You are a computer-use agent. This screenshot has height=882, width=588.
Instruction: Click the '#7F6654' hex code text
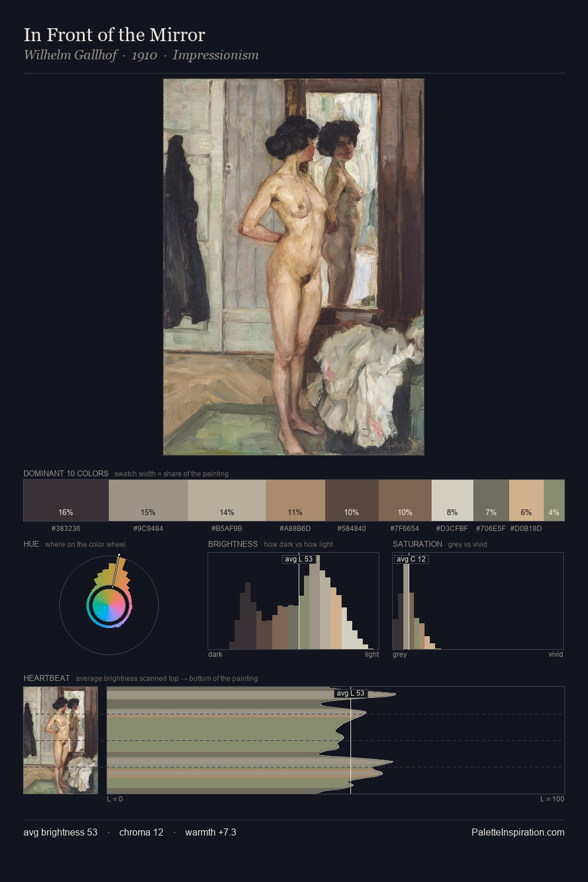click(405, 529)
